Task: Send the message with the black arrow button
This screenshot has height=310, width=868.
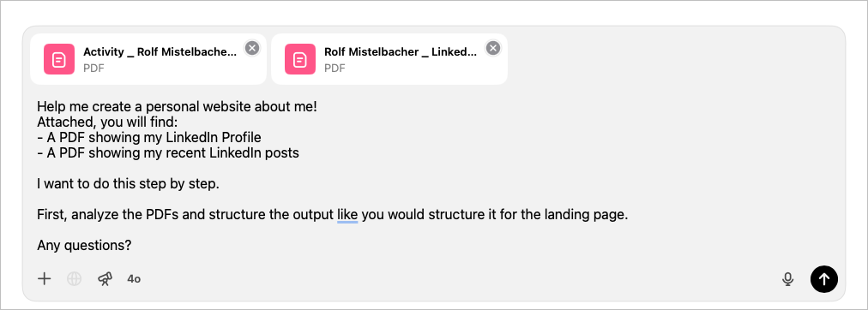Action: click(x=824, y=278)
